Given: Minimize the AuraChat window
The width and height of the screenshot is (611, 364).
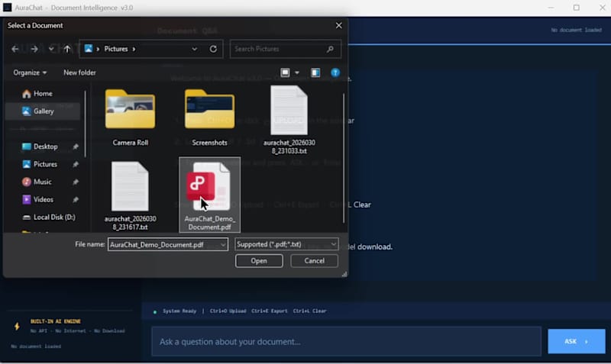Looking at the screenshot, I should point(551,8).
